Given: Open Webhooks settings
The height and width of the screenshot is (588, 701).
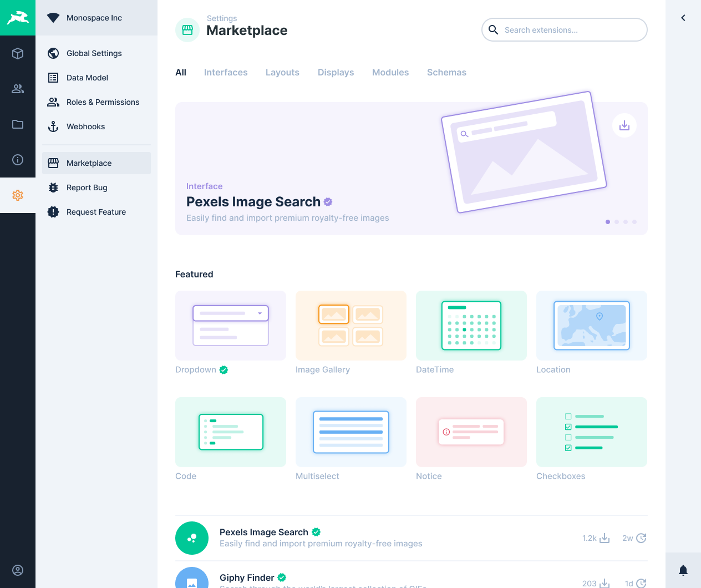Looking at the screenshot, I should [x=96, y=126].
